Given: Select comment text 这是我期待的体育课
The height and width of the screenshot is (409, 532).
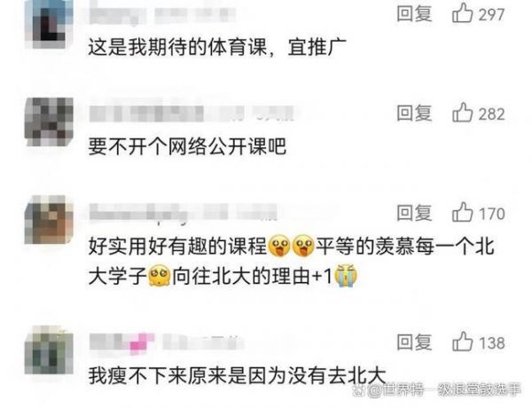Looking at the screenshot, I should tap(177, 47).
